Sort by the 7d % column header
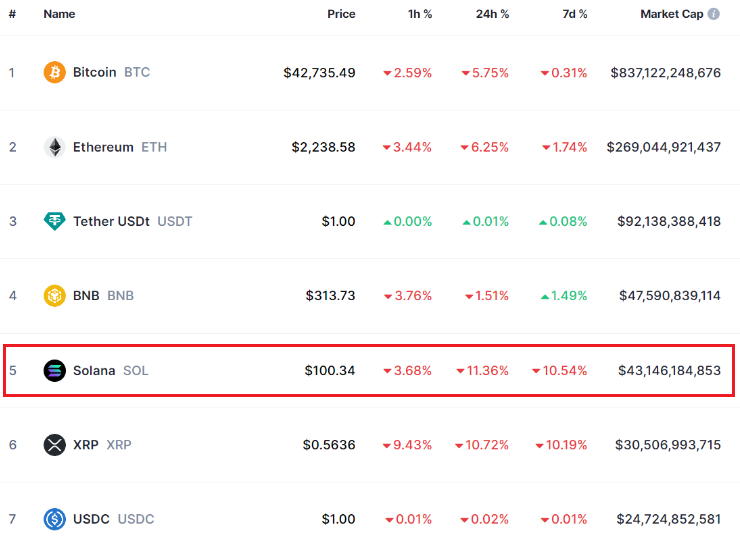740x543 pixels. click(575, 14)
